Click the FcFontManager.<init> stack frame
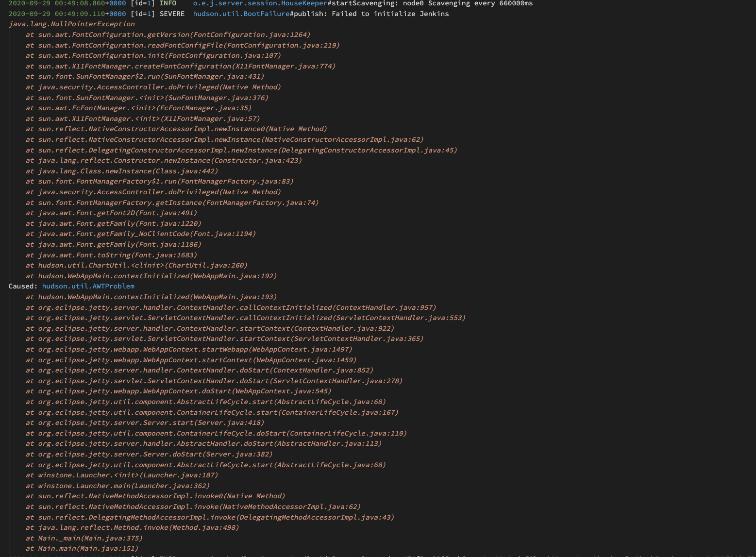Screen dimensions: 756x557 click(x=139, y=108)
